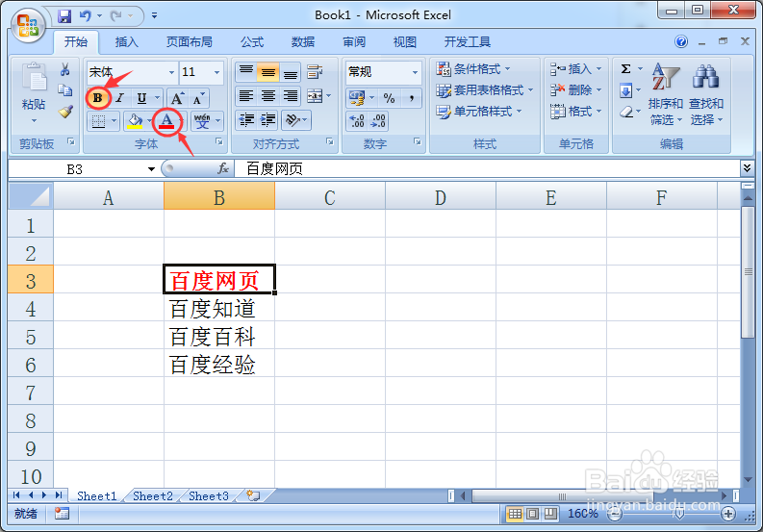Expand the 单元格样式 gallery
The image size is (763, 532).
click(479, 112)
